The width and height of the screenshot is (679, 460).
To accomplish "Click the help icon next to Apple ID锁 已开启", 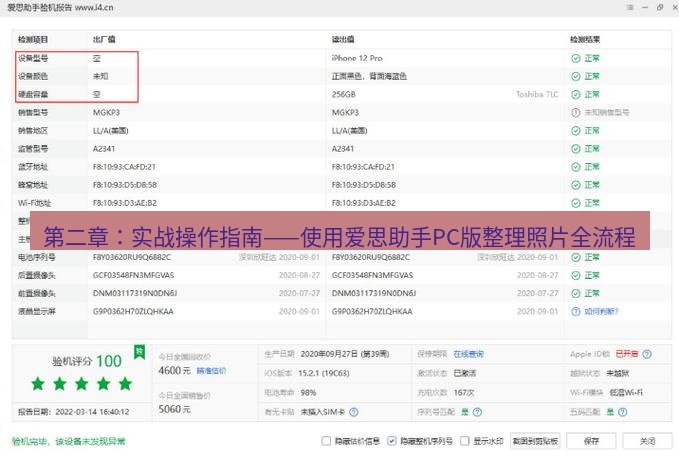I will click(x=647, y=354).
